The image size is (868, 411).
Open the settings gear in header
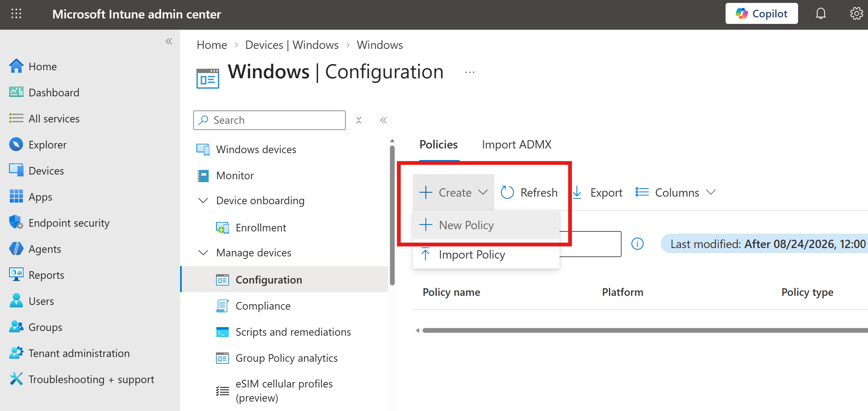pyautogui.click(x=856, y=14)
